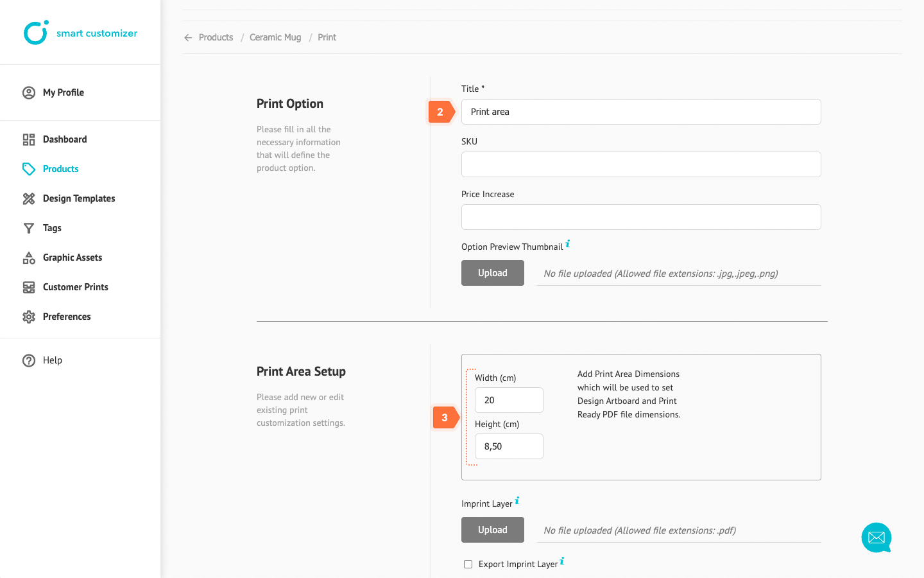Open Graphic Assets section
The width and height of the screenshot is (924, 578).
click(73, 258)
